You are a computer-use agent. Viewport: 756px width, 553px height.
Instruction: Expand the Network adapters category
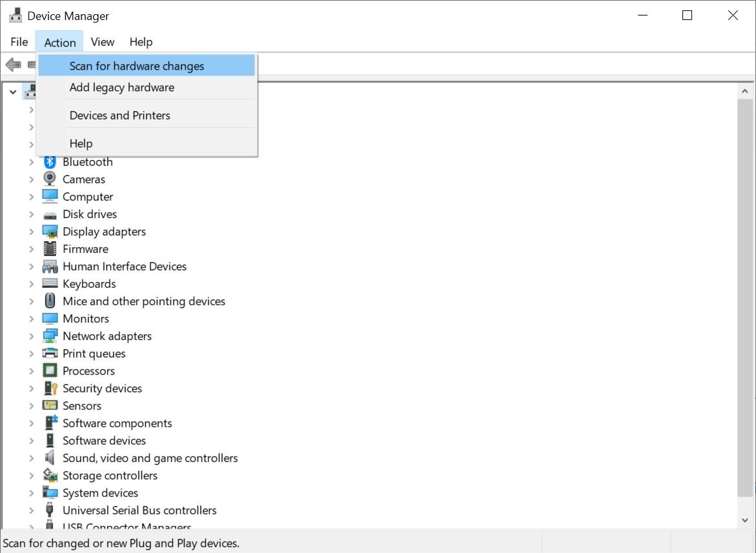coord(31,336)
